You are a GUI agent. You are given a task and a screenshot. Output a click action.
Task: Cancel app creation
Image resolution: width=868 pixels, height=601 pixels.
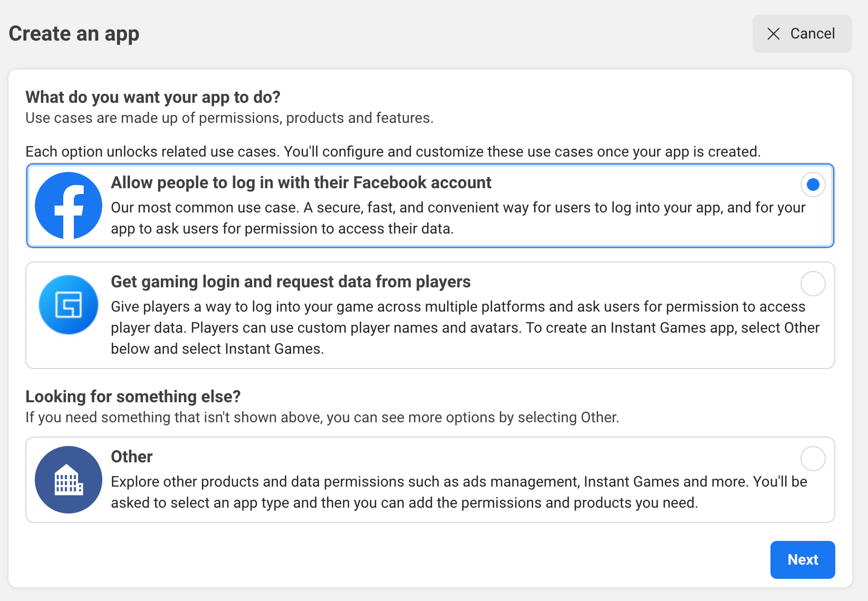[802, 34]
